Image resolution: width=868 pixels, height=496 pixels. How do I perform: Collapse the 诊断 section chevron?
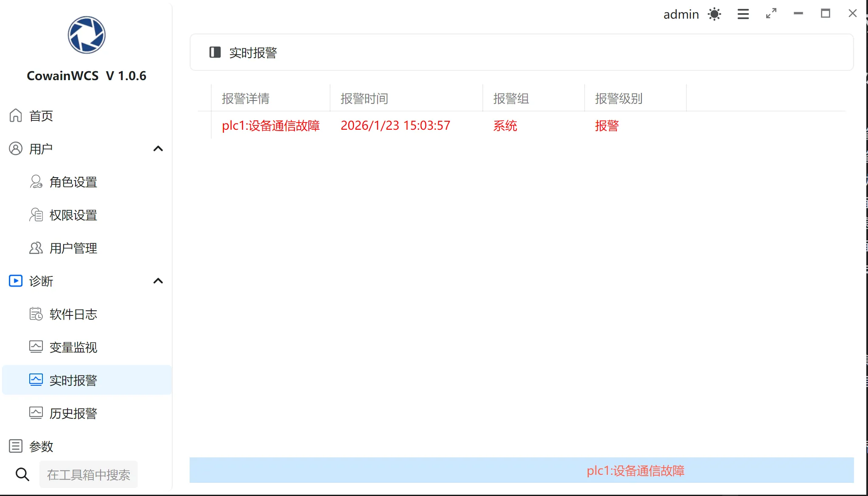pos(158,281)
